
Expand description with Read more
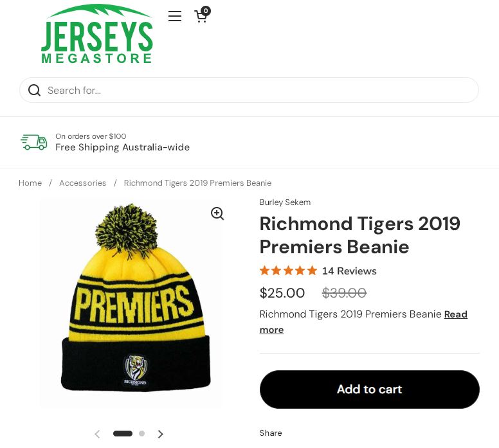point(455,314)
